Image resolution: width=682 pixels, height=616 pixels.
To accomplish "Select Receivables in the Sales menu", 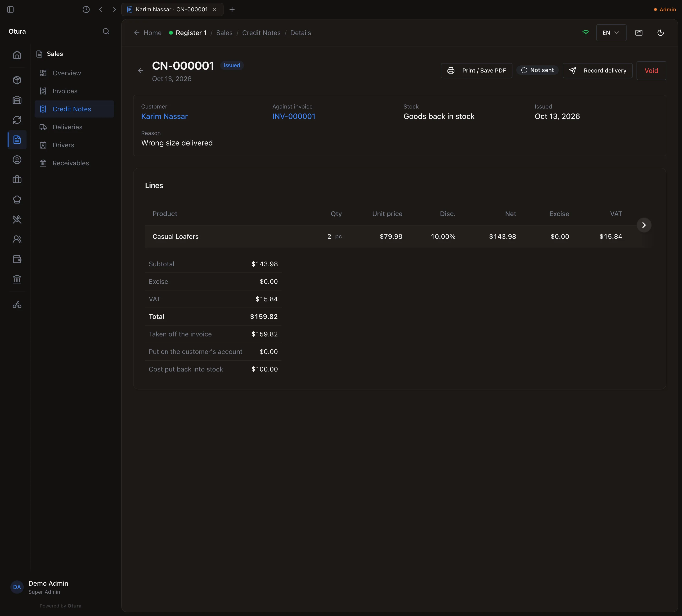I will click(x=74, y=163).
